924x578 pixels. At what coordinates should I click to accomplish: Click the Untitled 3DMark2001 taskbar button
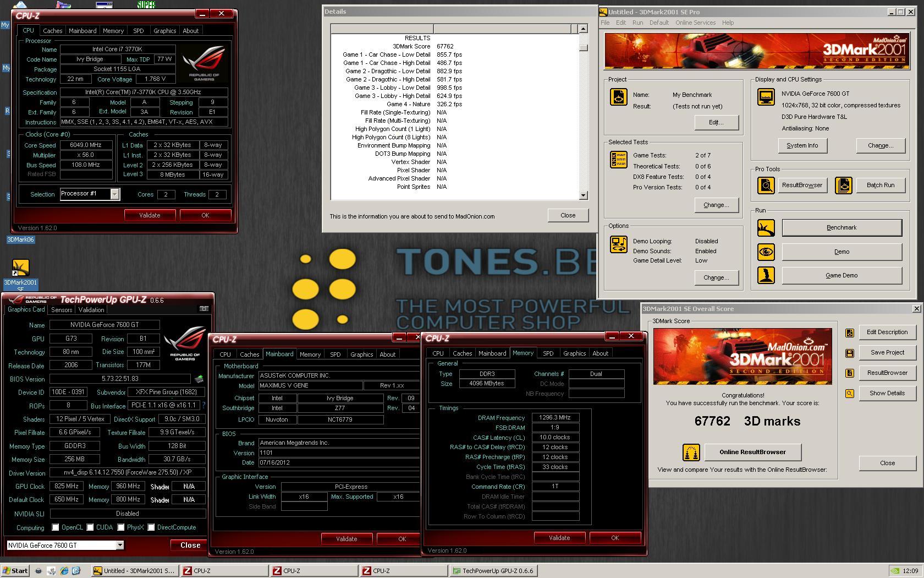pos(135,571)
